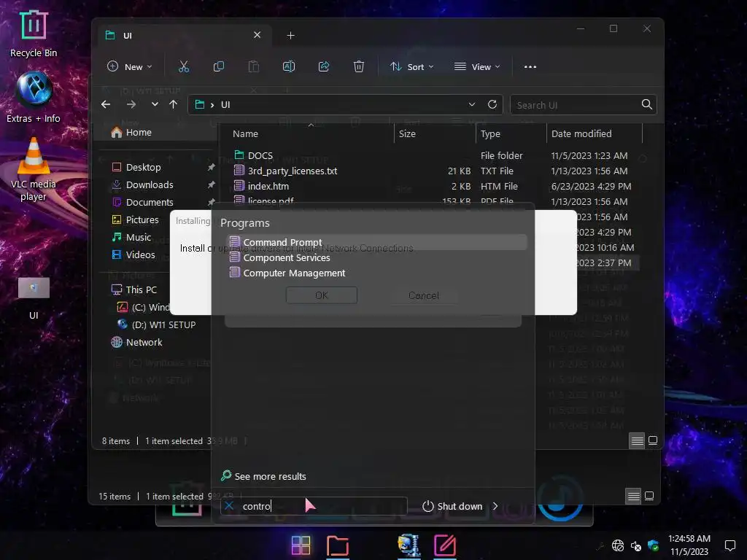Click the Start button on taskbar
The width and height of the screenshot is (747, 560).
(x=301, y=545)
